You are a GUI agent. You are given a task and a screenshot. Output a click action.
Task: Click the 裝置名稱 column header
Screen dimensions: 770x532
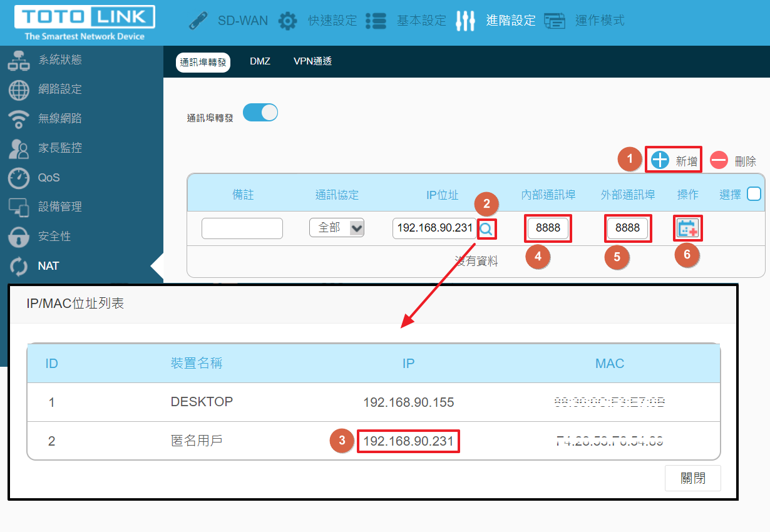tap(197, 363)
